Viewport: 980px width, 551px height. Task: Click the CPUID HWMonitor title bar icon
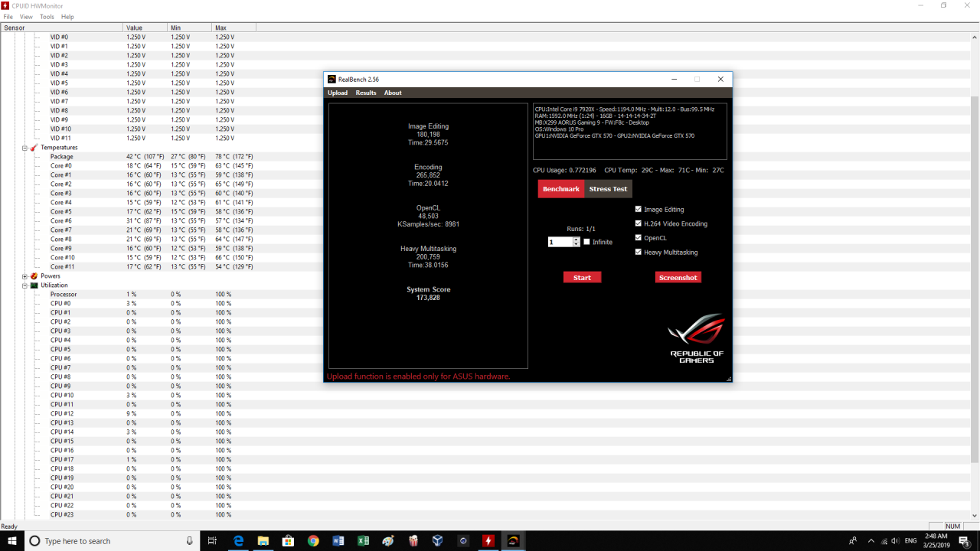(5, 5)
